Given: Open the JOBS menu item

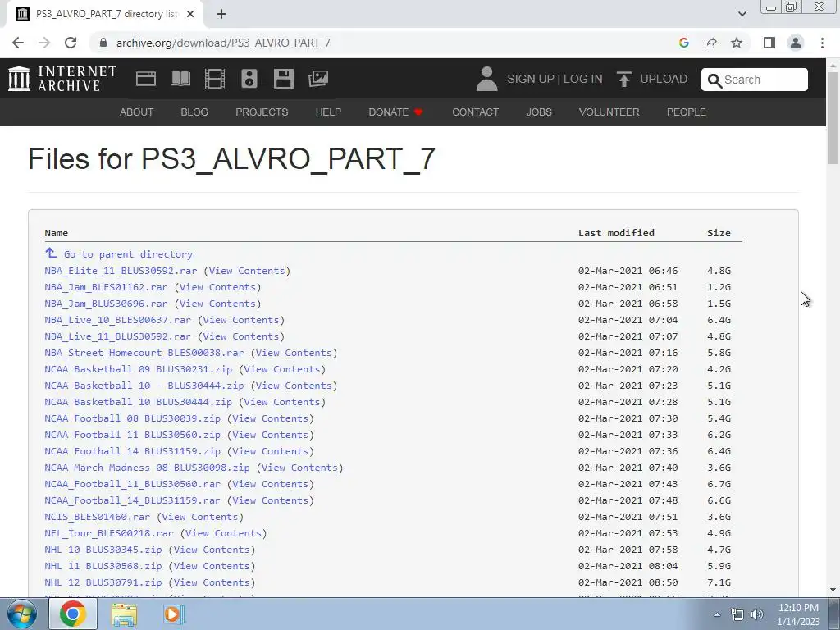Looking at the screenshot, I should point(539,112).
